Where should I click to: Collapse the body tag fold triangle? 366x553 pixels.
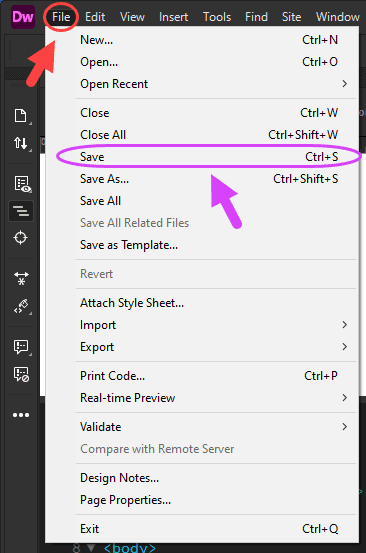[91, 548]
